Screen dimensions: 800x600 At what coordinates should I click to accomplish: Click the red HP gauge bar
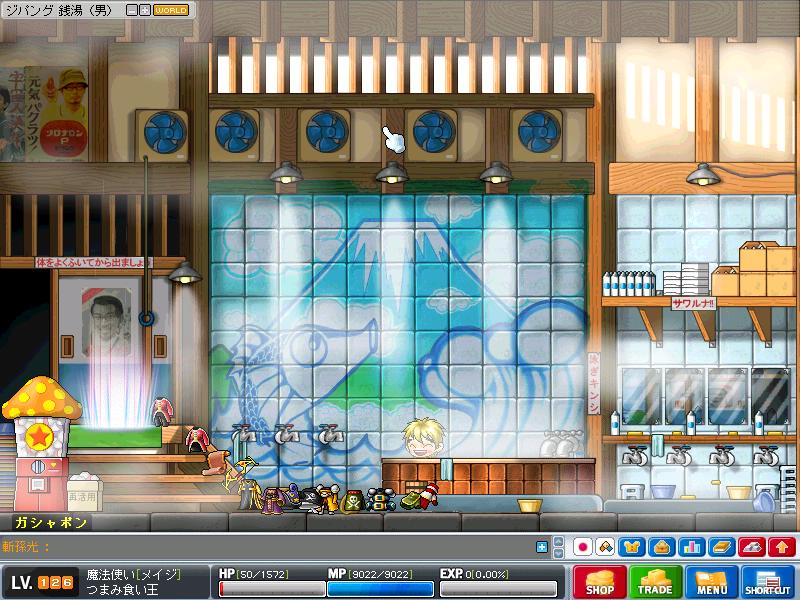click(272, 589)
